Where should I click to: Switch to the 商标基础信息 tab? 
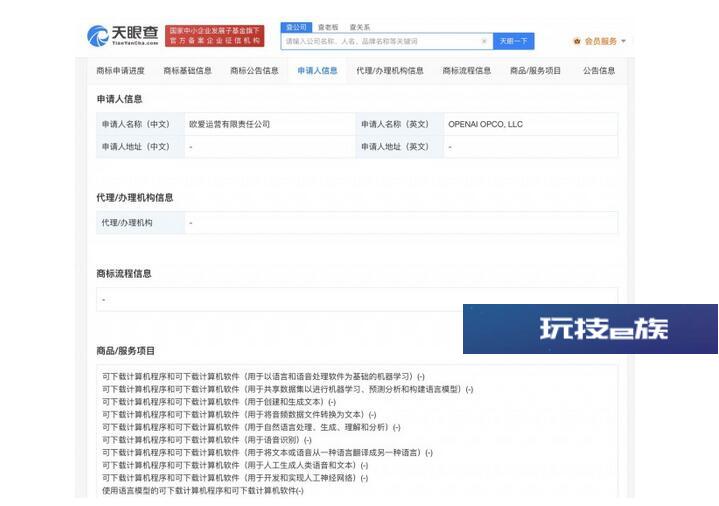click(x=188, y=71)
